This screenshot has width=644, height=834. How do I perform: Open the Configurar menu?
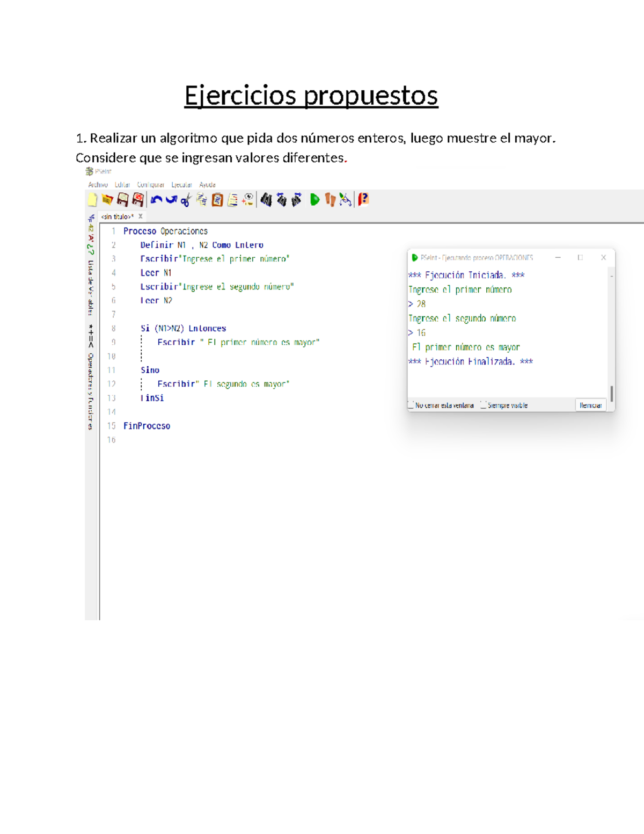(152, 184)
